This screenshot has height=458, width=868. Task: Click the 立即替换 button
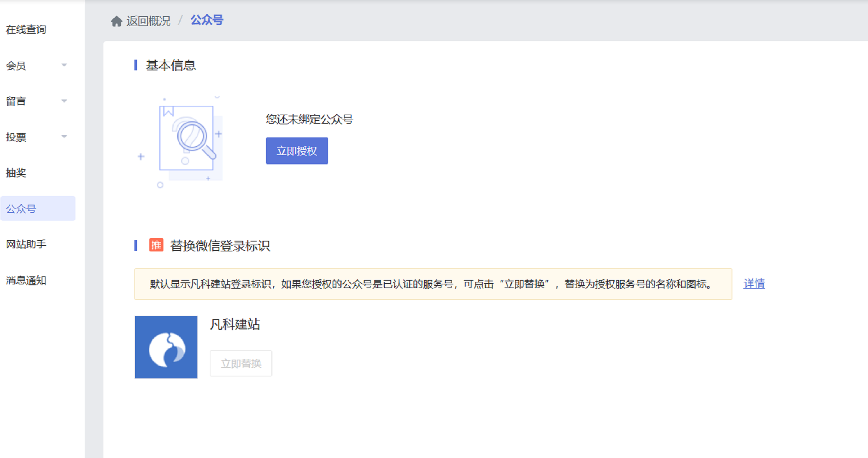[241, 363]
